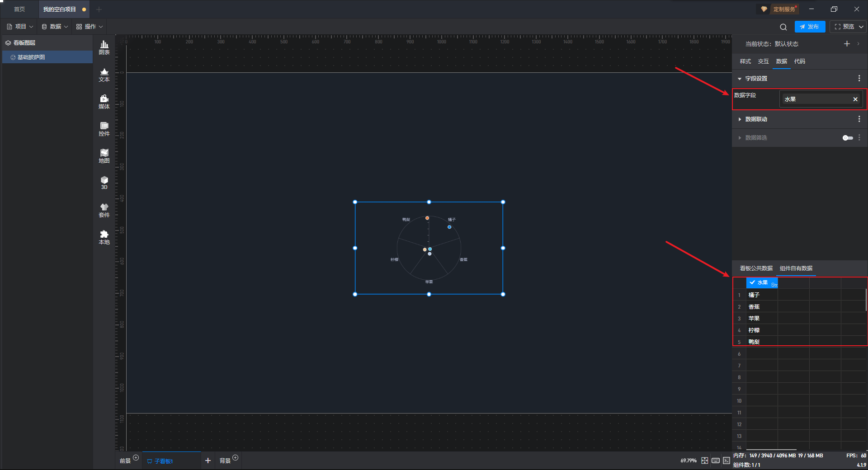
Task: Click the data table vertical scrollbar
Action: [866, 300]
